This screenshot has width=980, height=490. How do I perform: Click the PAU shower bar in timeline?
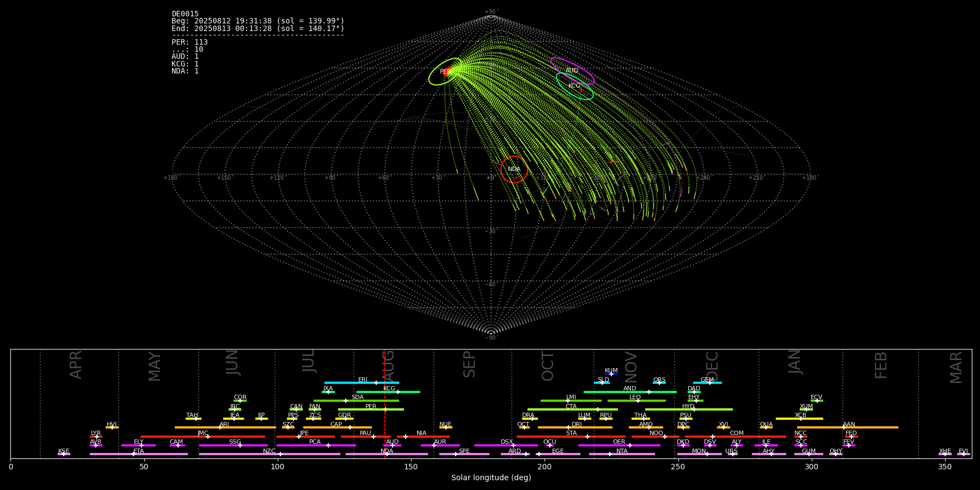(366, 437)
